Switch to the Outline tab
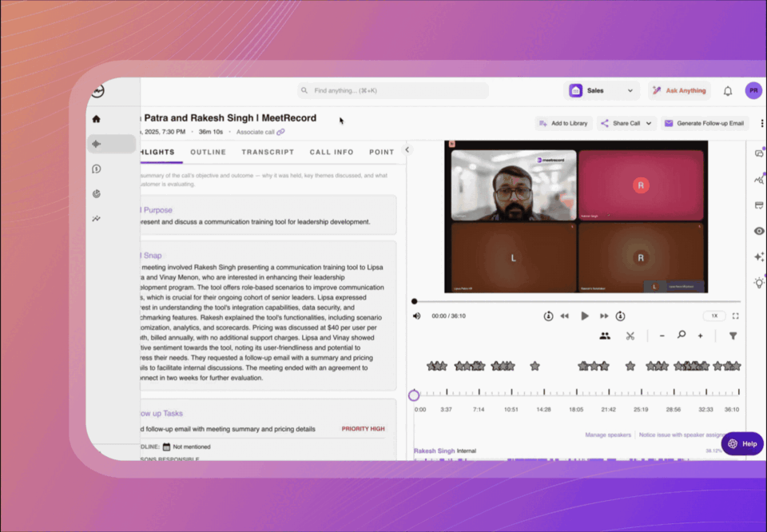The width and height of the screenshot is (767, 532). (x=209, y=152)
